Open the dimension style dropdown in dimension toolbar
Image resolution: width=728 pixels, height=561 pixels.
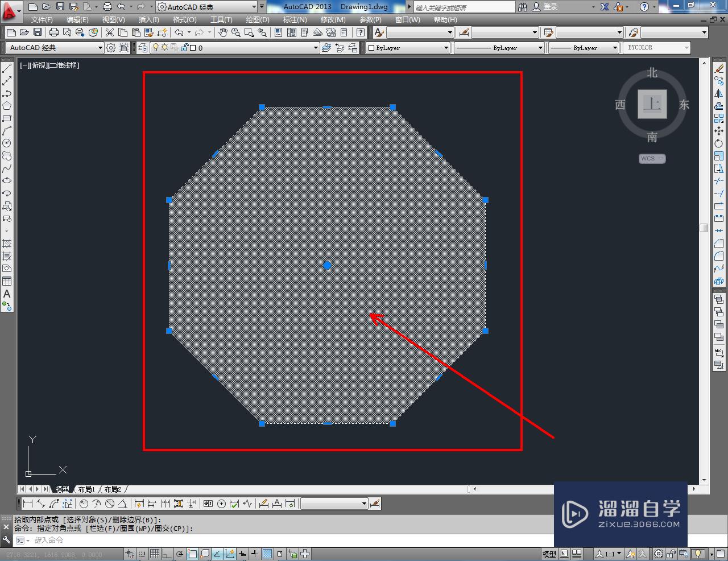pyautogui.click(x=334, y=504)
